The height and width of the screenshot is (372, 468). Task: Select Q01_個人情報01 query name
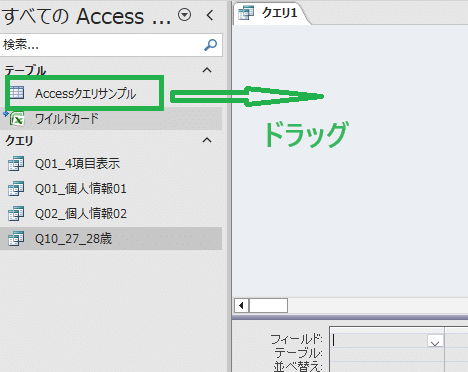click(x=81, y=189)
